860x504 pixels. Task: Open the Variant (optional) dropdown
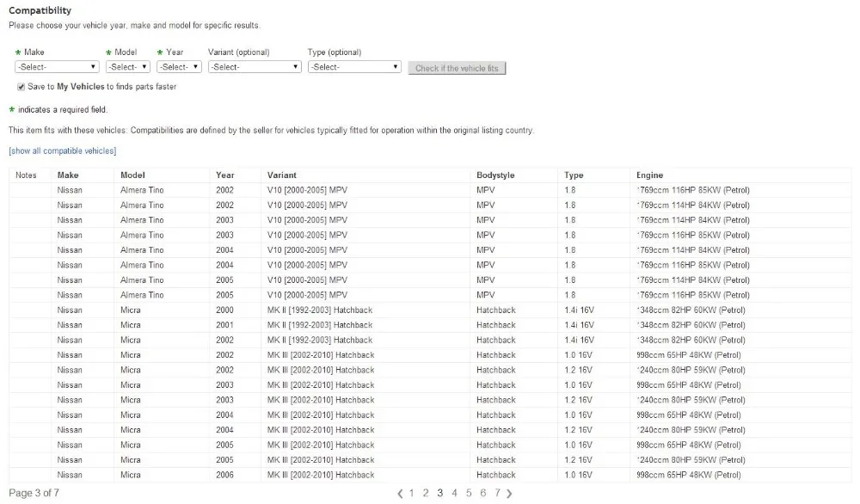(x=255, y=67)
